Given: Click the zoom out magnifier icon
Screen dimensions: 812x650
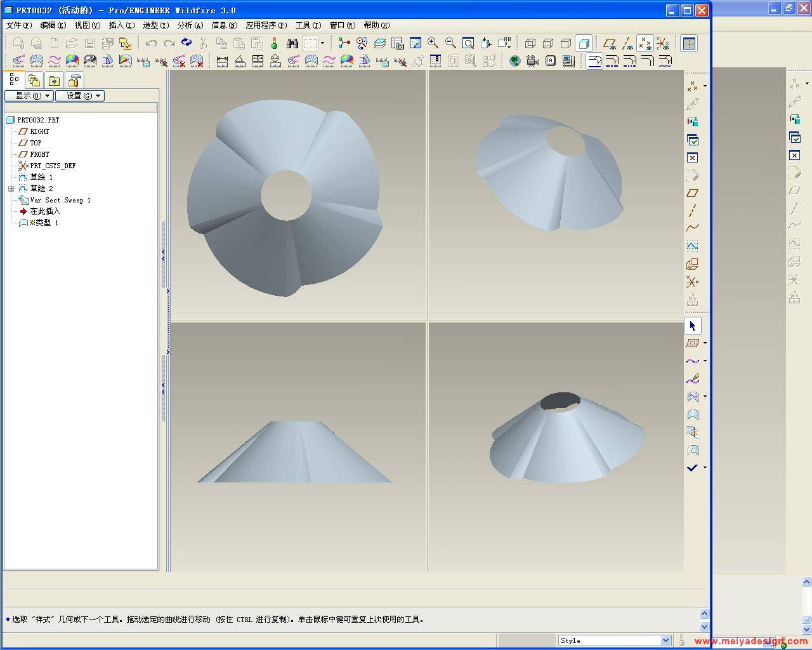Looking at the screenshot, I should click(450, 43).
